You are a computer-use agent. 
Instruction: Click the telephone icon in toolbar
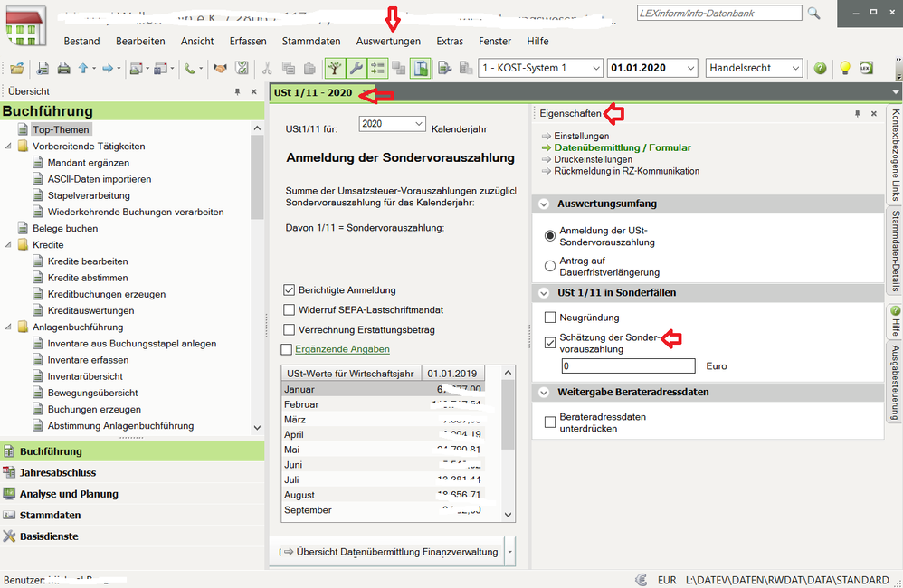coord(191,68)
